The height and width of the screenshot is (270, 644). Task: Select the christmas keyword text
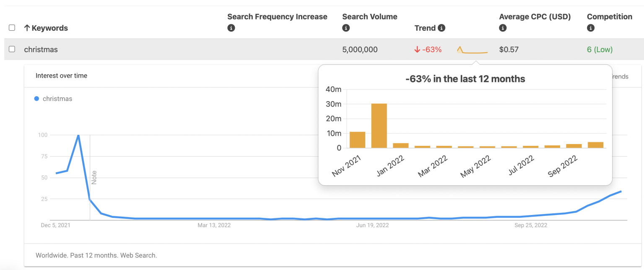tap(41, 49)
